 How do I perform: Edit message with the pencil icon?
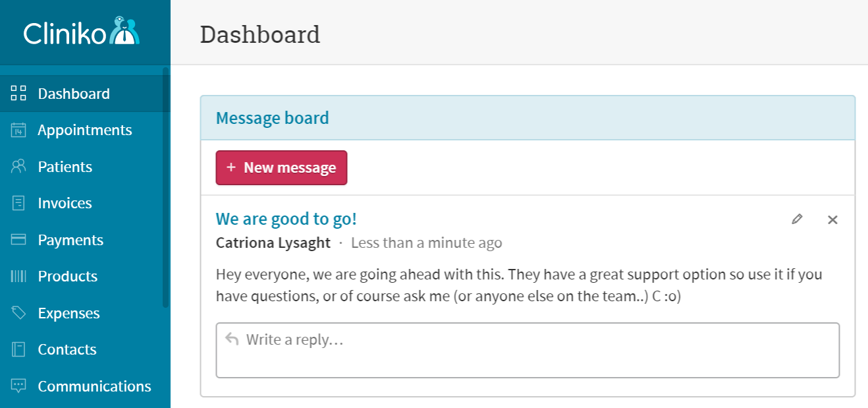coord(797,219)
